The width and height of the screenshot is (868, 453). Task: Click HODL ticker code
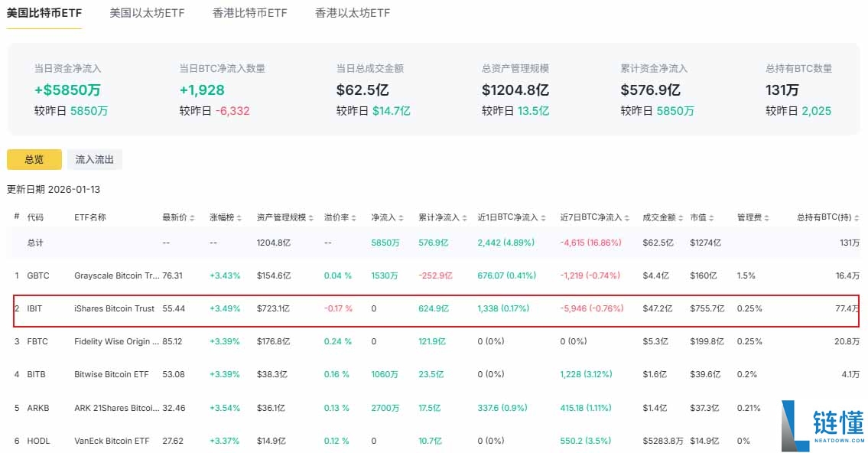[x=39, y=442]
